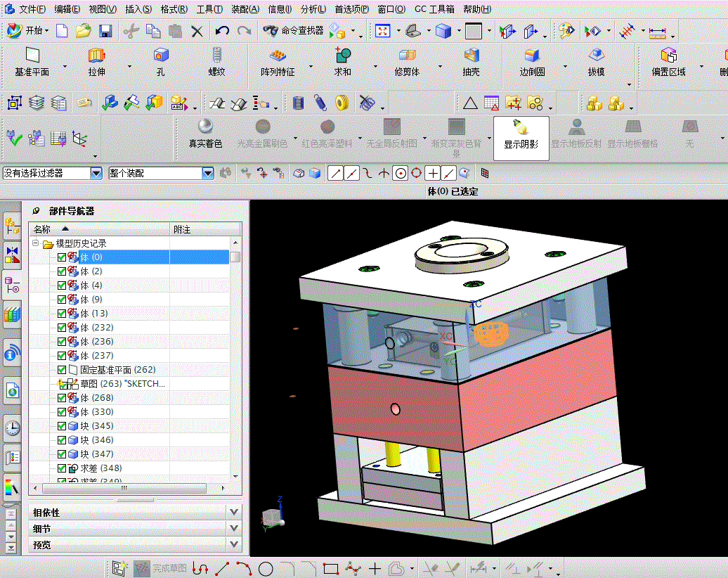The image size is (728, 578).
Task: Choose the 边倒圆 edge blend tool
Action: pos(532,62)
